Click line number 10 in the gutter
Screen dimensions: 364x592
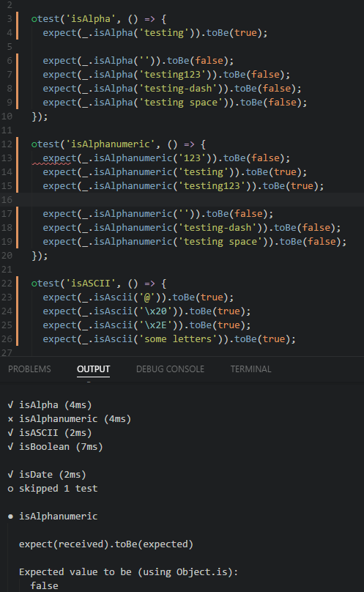click(7, 116)
